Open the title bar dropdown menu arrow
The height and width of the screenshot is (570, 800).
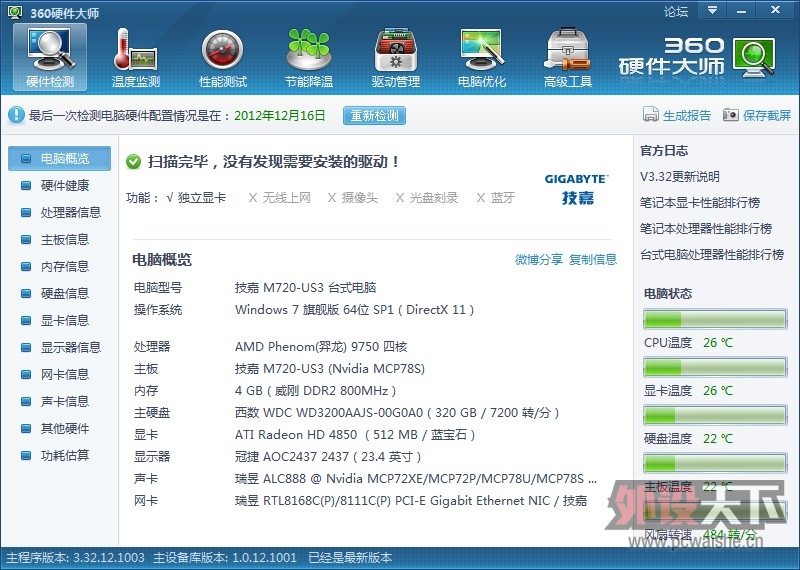(713, 10)
